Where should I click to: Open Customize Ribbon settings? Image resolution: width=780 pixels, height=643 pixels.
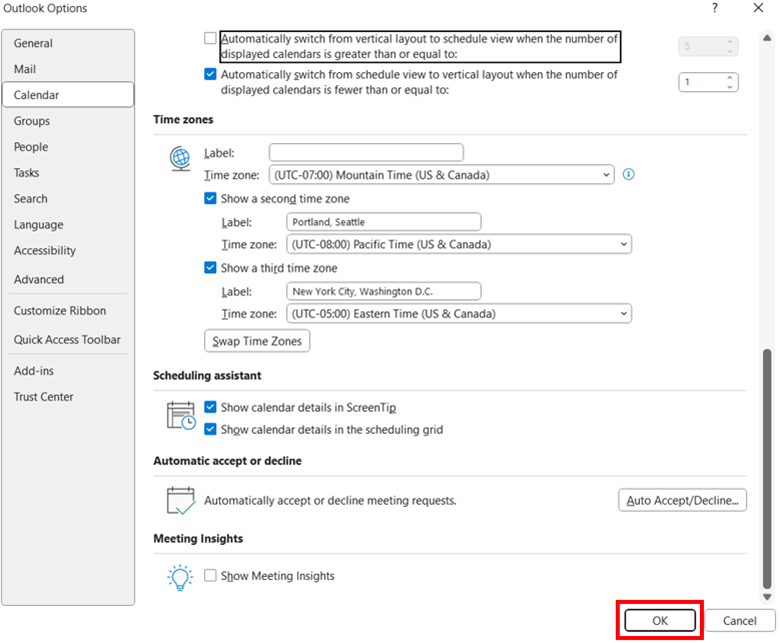[68, 310]
